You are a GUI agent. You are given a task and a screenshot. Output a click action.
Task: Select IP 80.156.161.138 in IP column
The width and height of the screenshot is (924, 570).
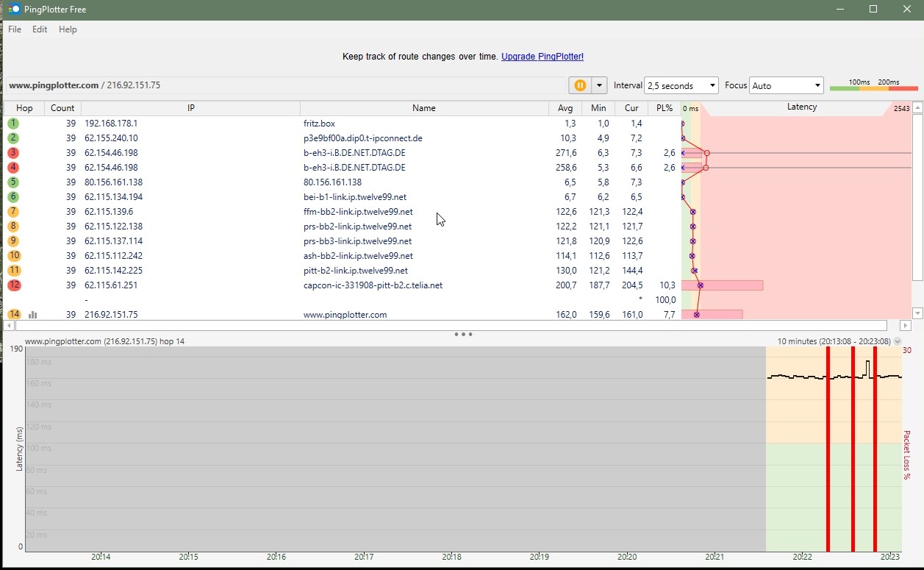coord(113,182)
